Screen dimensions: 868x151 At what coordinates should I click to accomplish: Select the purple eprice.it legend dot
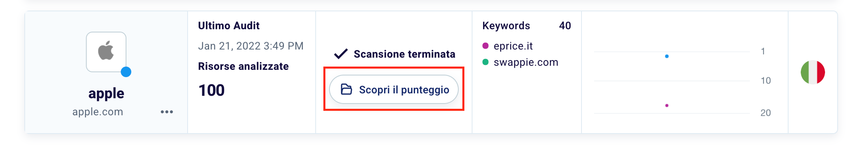485,46
